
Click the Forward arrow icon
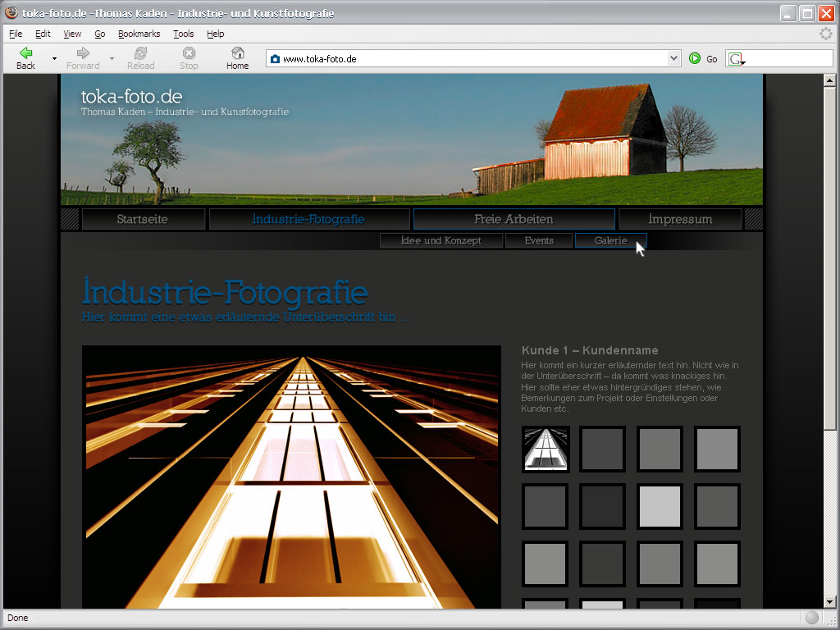(x=83, y=53)
